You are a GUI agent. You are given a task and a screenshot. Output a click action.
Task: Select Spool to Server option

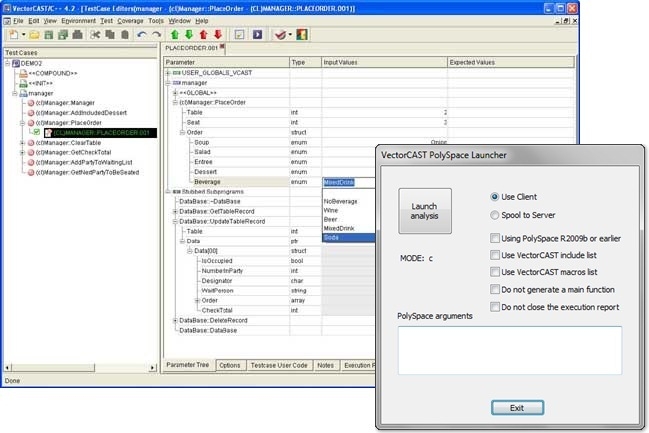point(494,215)
